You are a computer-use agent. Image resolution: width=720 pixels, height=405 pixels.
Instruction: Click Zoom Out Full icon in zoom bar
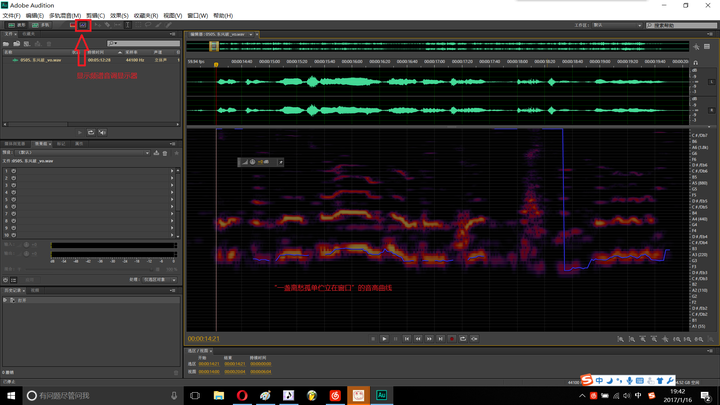(665, 339)
